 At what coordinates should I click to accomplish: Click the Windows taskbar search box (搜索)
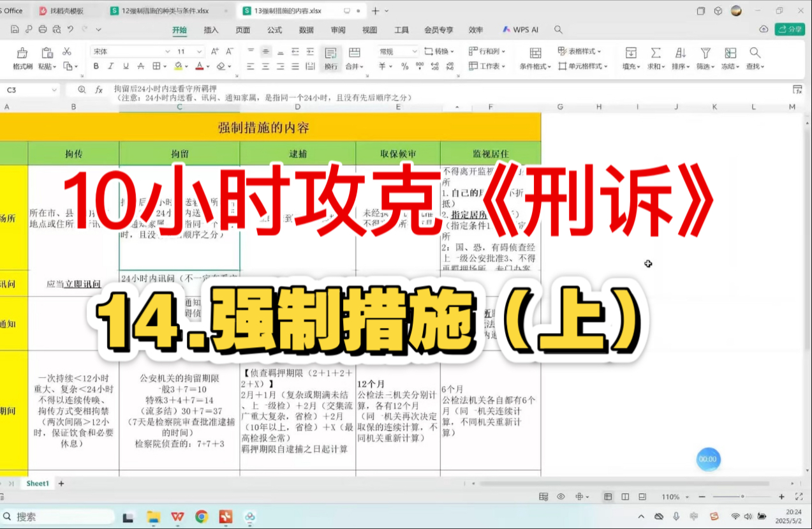[x=58, y=516]
